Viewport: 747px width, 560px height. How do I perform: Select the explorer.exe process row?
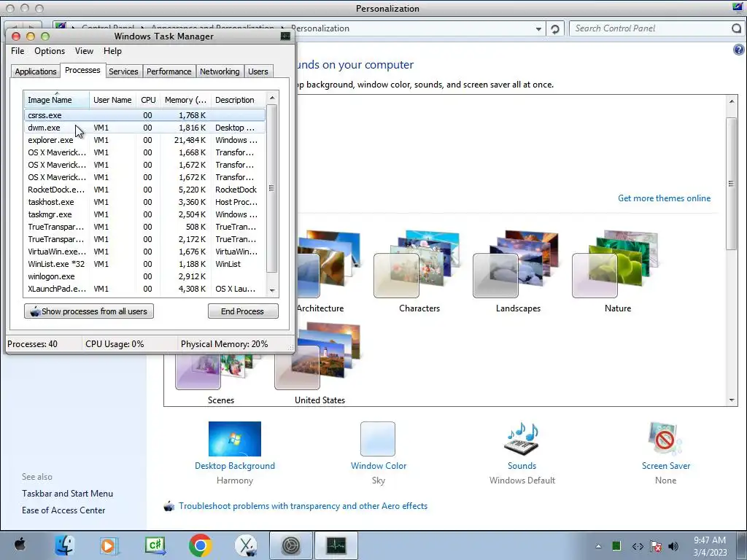[144, 140]
